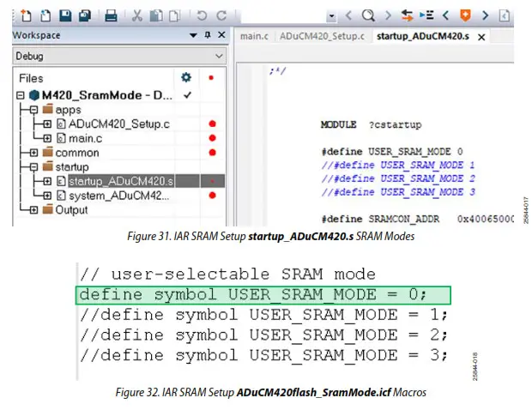
Task: Select the common folder
Action: coord(77,153)
